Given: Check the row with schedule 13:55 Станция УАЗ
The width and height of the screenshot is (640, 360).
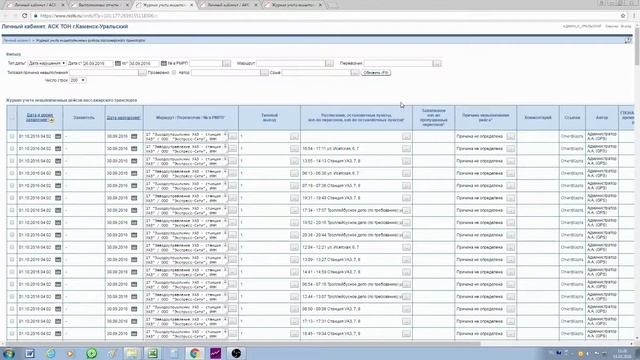Looking at the screenshot, I should (12, 161).
